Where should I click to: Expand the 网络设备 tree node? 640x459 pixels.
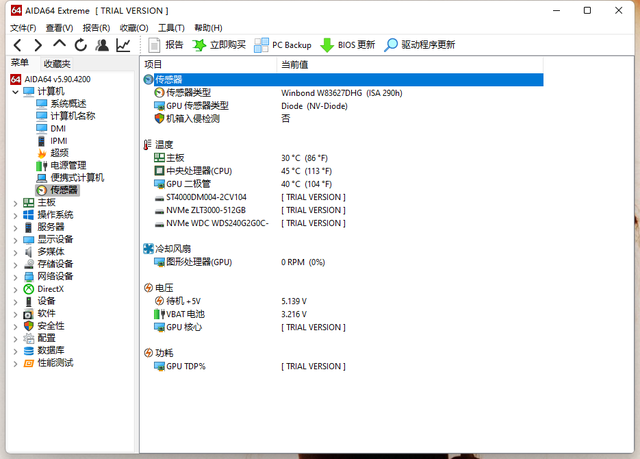click(x=15, y=277)
